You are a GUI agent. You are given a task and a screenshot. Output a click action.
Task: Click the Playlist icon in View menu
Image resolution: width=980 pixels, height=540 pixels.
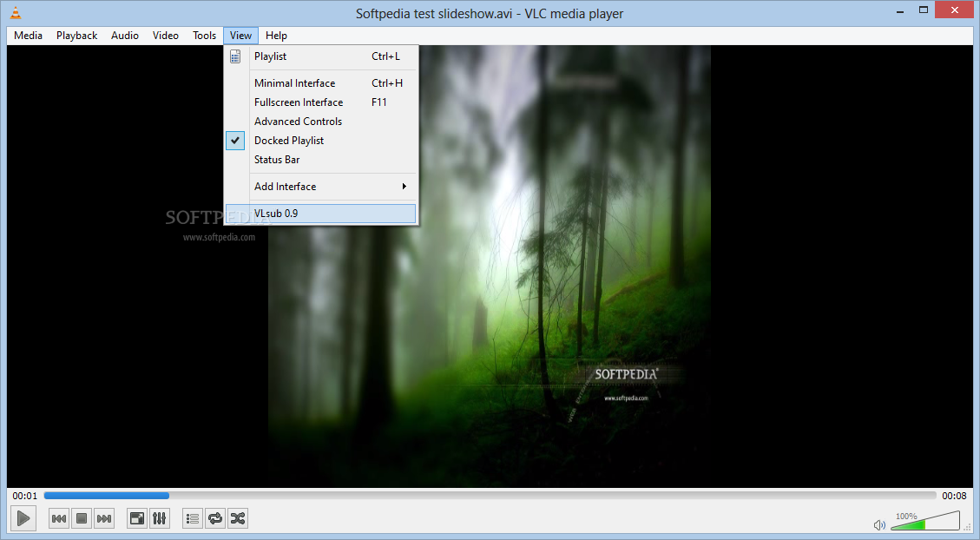235,57
